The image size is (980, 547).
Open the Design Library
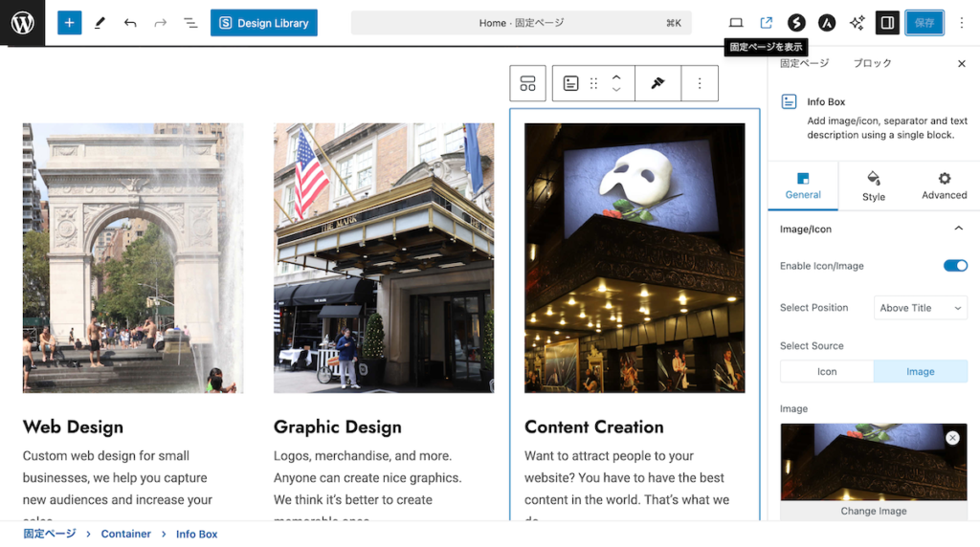(264, 23)
